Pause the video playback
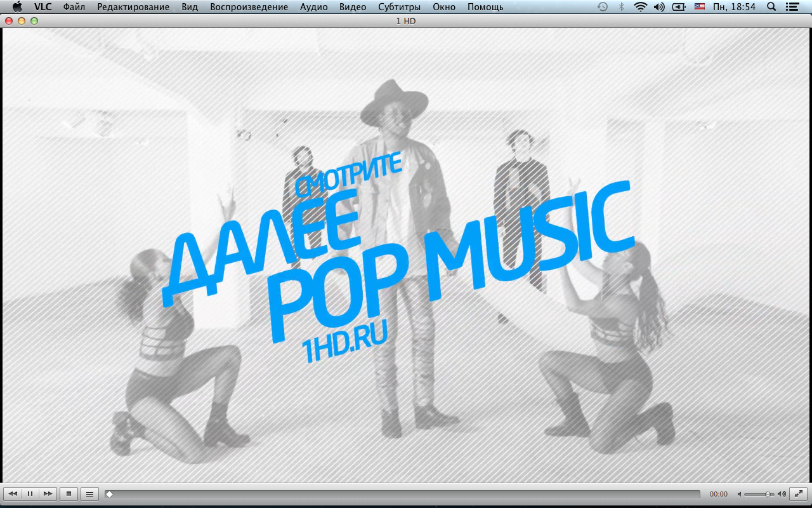 coord(30,493)
